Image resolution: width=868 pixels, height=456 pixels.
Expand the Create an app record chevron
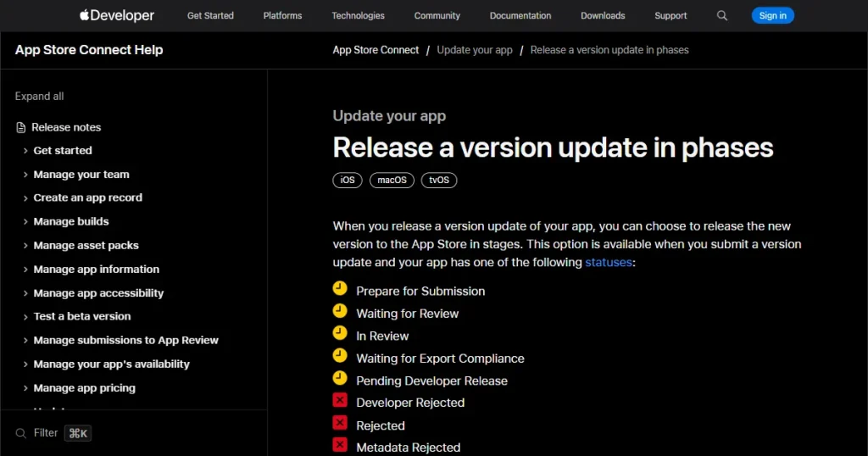[x=25, y=198]
